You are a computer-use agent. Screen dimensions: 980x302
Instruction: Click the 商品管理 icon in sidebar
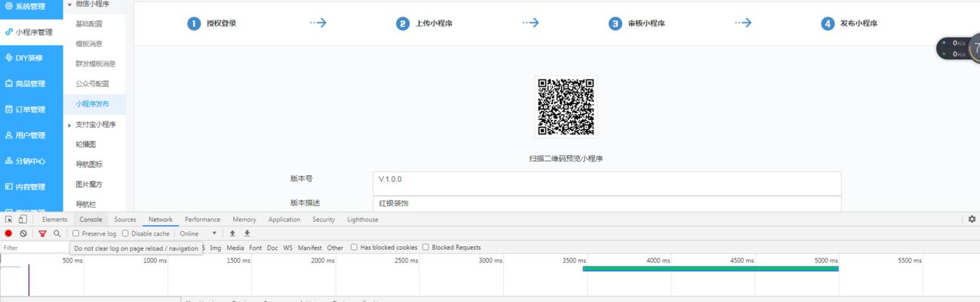(9, 84)
